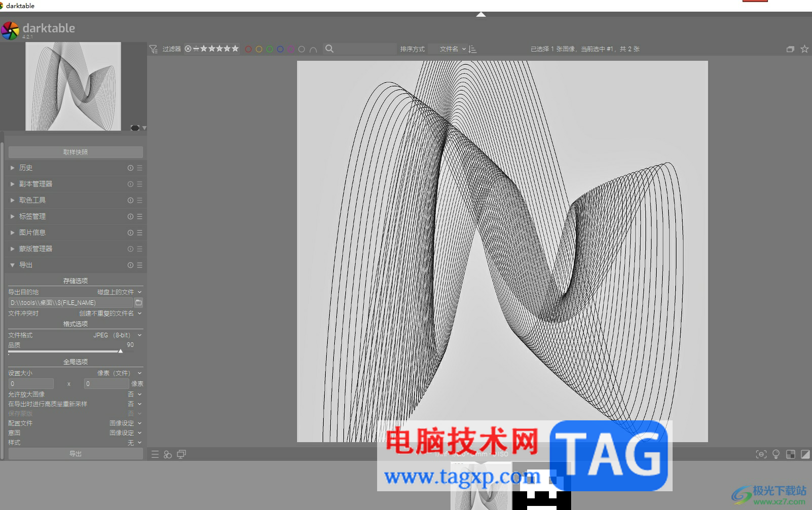Open presets menu for 历史 module
Image resolution: width=812 pixels, height=510 pixels.
pyautogui.click(x=139, y=168)
